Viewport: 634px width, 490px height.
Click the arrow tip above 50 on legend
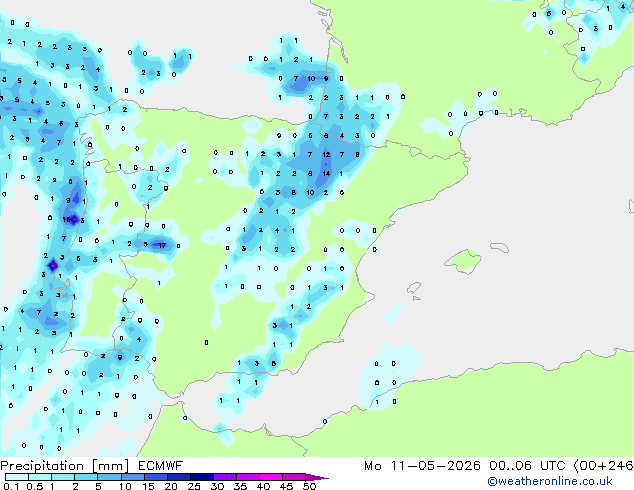[317, 477]
